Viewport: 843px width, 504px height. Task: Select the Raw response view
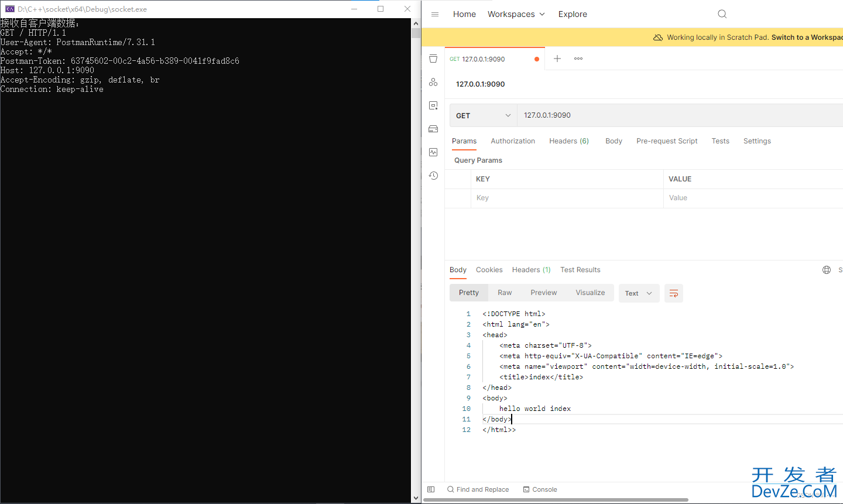pos(505,293)
